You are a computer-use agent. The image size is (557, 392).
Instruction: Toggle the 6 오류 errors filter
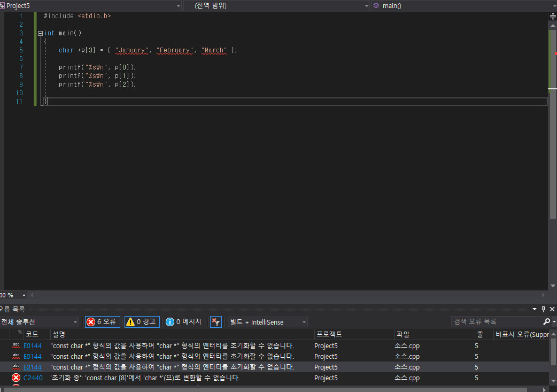[102, 321]
